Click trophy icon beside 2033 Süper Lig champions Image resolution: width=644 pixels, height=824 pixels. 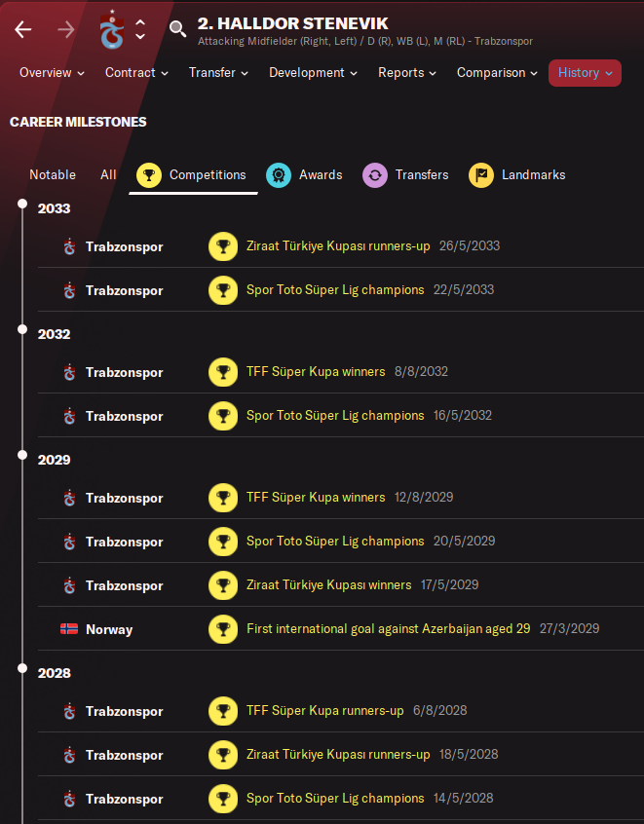click(x=223, y=290)
